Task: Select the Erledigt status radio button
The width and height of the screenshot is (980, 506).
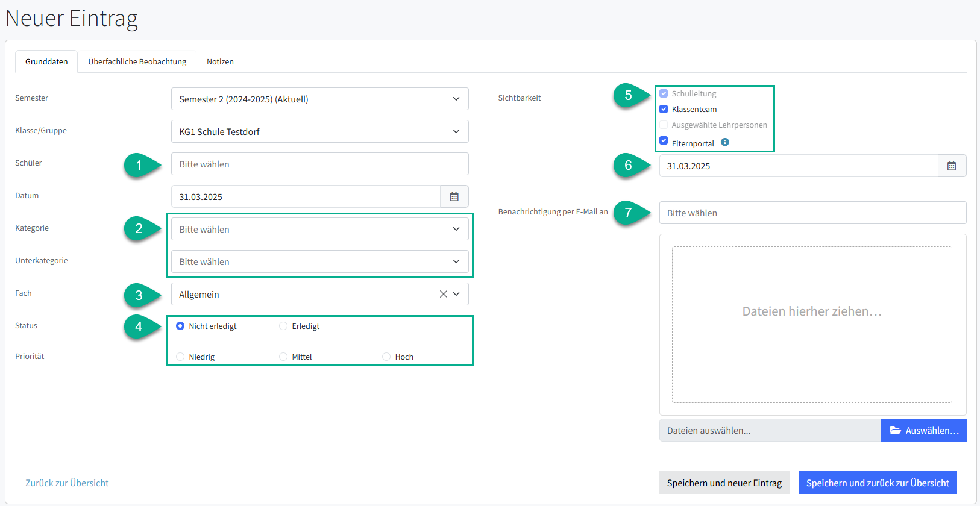Action: (283, 326)
